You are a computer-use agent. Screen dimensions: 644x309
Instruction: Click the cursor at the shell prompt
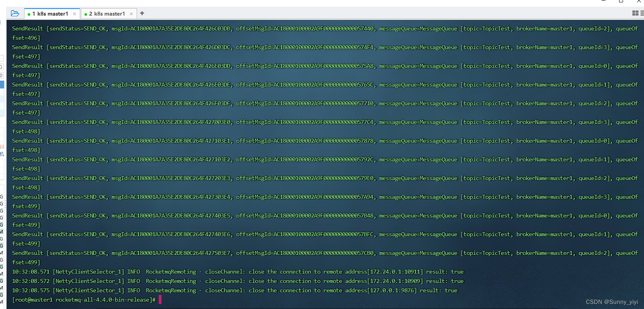[160, 300]
